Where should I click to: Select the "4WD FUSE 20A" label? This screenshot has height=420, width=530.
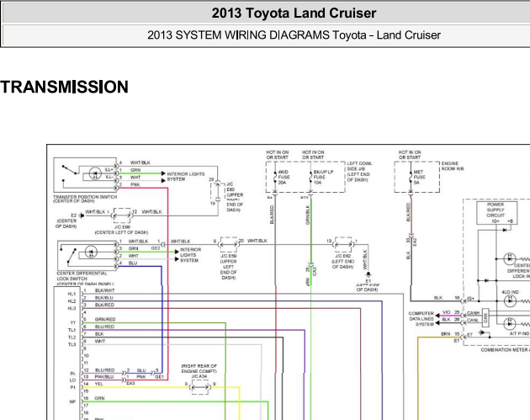pyautogui.click(x=284, y=178)
